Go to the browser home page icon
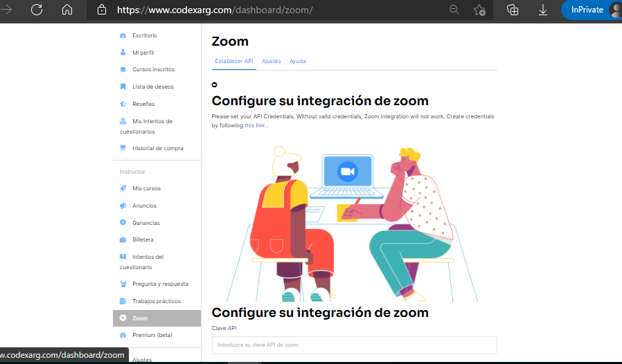This screenshot has height=364, width=622. tap(67, 10)
